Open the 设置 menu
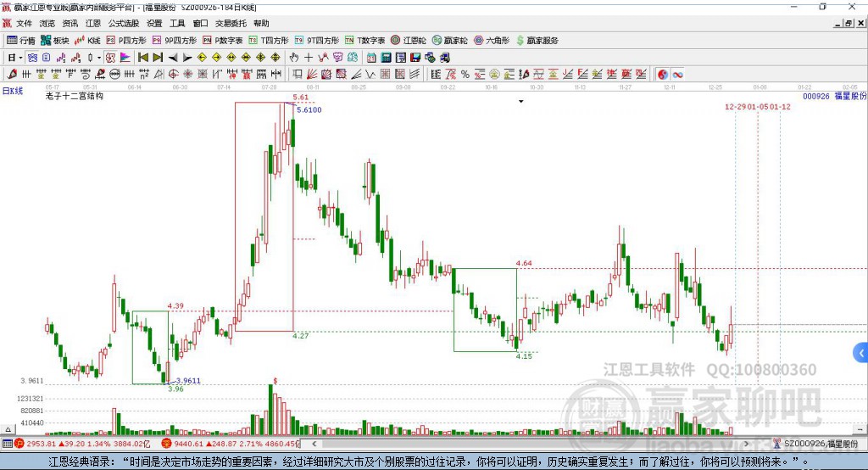 (x=154, y=23)
